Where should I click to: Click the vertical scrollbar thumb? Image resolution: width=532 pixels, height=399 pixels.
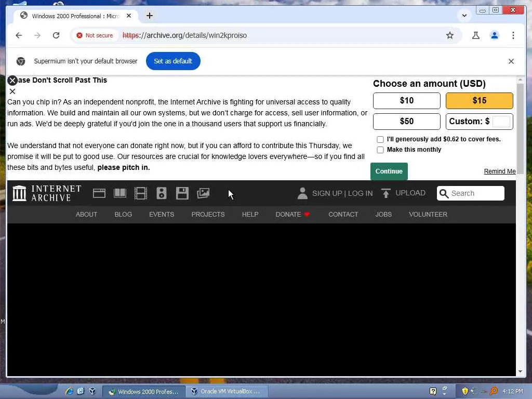coord(520,129)
